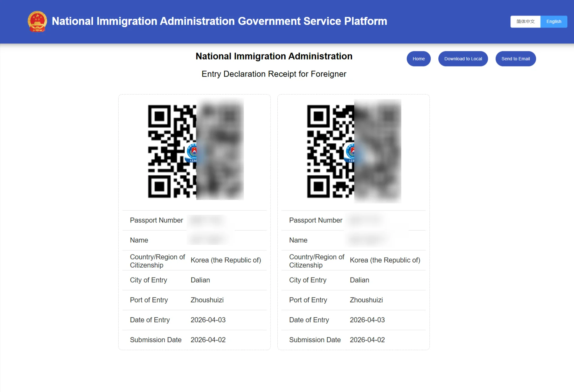Go to the Home page
This screenshot has height=392, width=574.
[418, 59]
